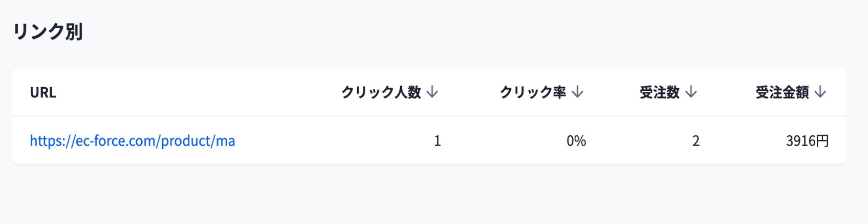Sort table by 受注数 header label
Screen dimensions: 868x224
(x=660, y=92)
